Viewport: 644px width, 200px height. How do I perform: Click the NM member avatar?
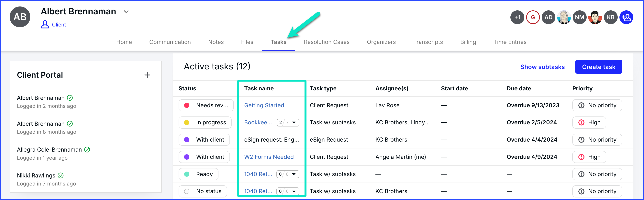[579, 17]
